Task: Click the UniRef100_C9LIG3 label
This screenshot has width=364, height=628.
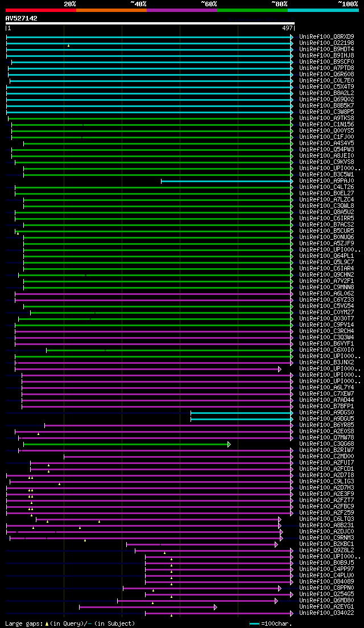Action: point(326,482)
